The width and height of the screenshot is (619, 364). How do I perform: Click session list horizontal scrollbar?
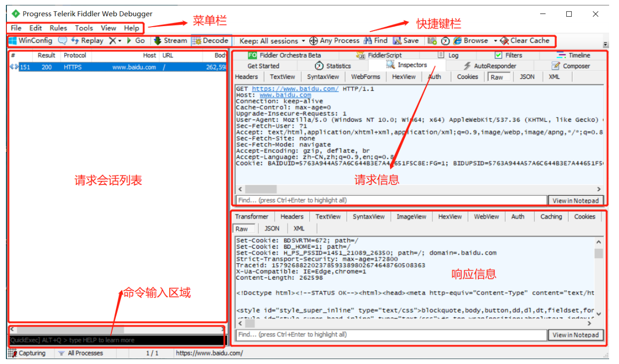[x=116, y=329]
